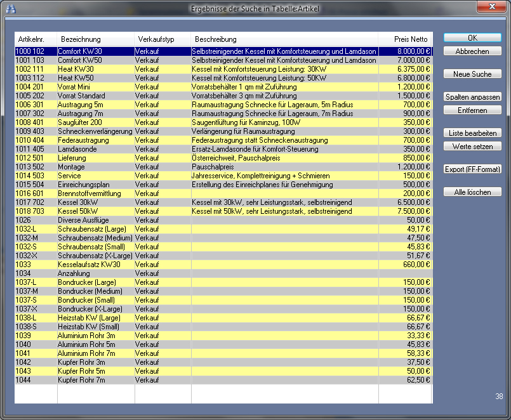Click description Ersatz-Lamdasonde für Komfort-Steuerung

click(255, 149)
